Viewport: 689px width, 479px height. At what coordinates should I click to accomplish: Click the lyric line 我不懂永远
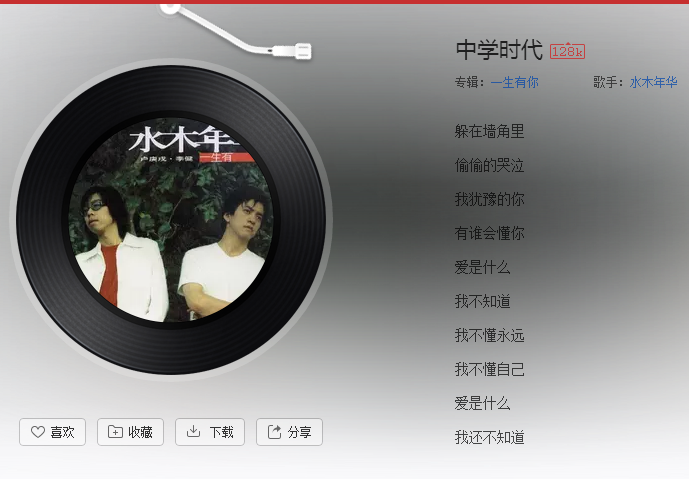(x=490, y=335)
